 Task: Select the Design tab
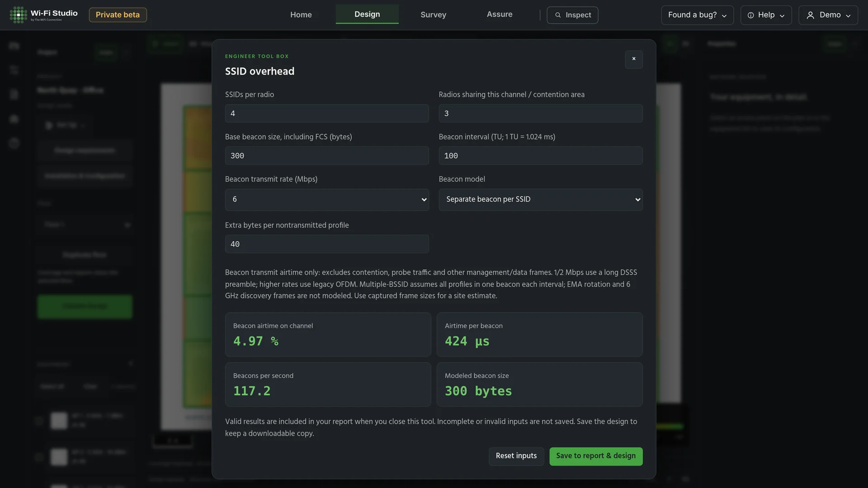(x=367, y=14)
